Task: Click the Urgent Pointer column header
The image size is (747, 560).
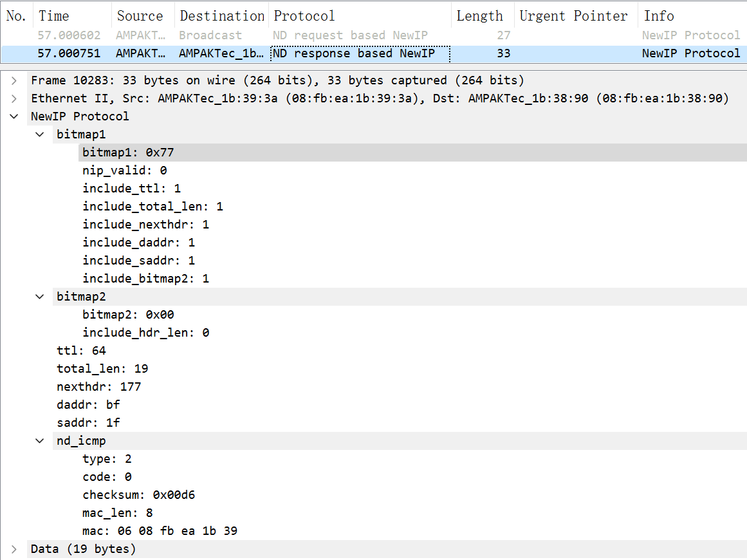Action: pos(573,16)
